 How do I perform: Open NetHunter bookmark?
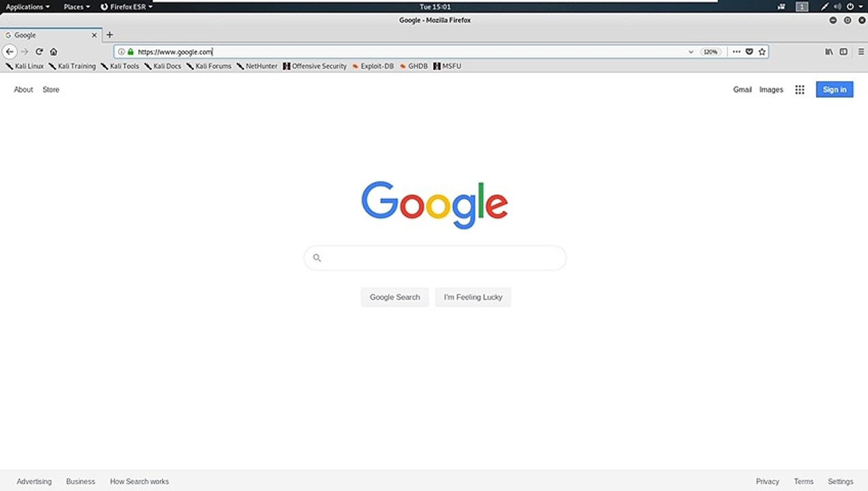(257, 66)
